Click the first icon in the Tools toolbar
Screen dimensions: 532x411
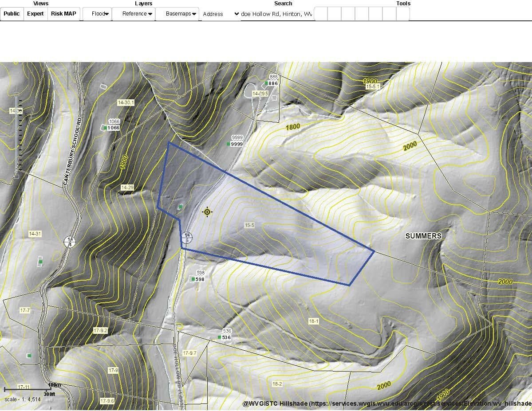pos(320,14)
